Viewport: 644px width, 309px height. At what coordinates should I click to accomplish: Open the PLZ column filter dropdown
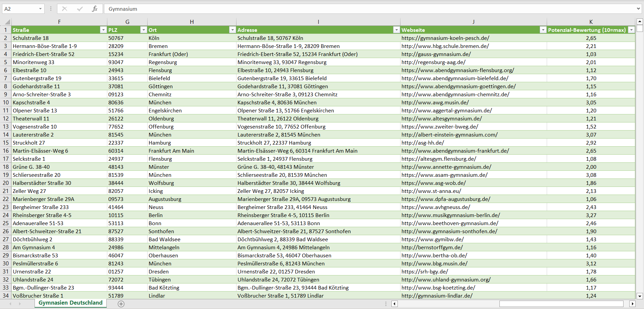coord(144,30)
